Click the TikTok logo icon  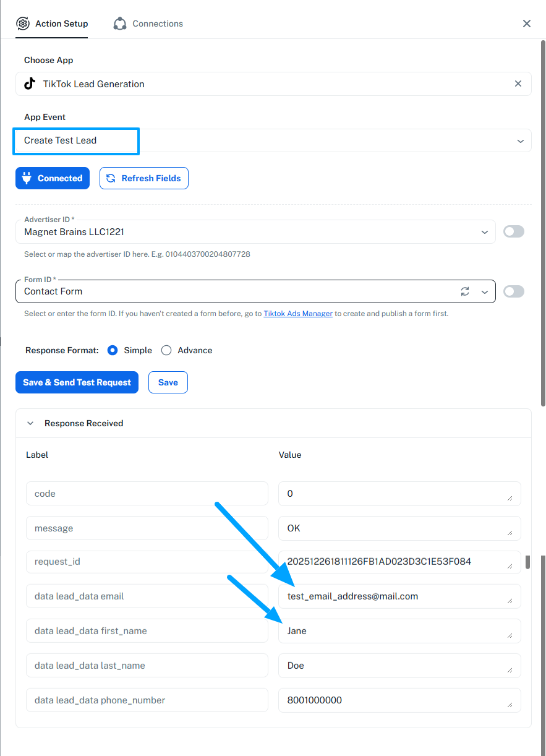click(x=30, y=84)
